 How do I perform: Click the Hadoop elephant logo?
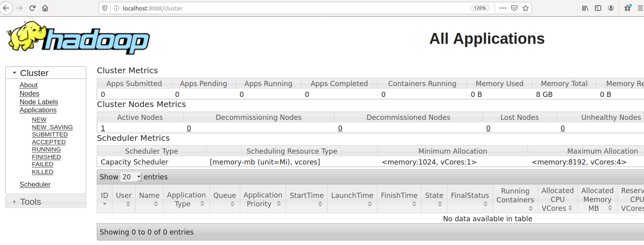tap(78, 38)
